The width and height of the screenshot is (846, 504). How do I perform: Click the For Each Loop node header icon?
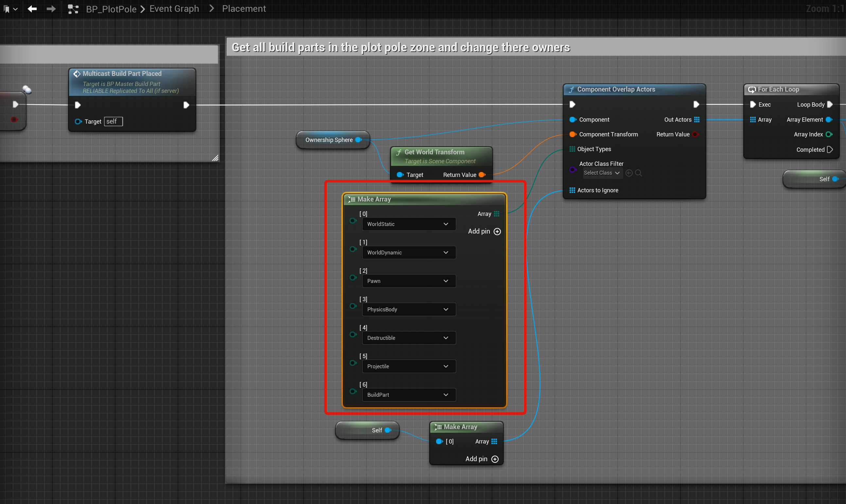(751, 90)
